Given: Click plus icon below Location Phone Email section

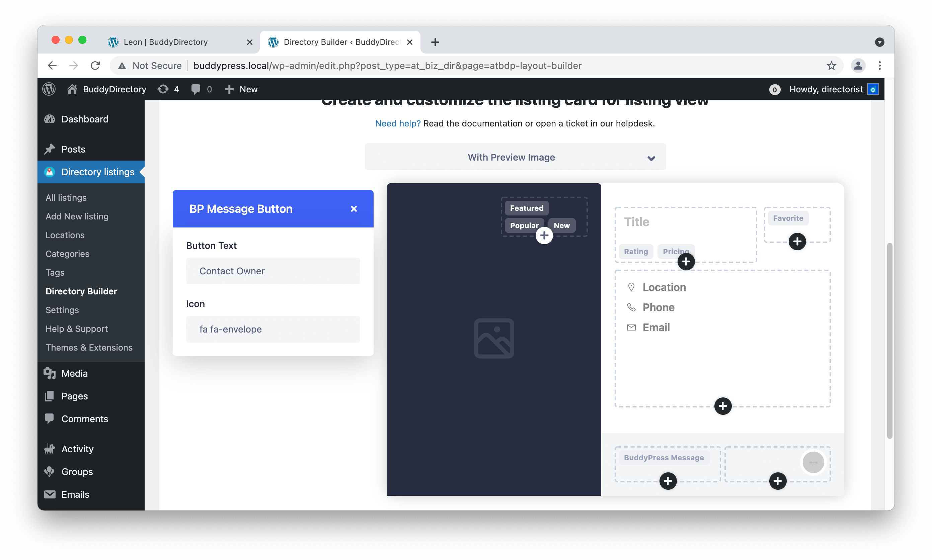Looking at the screenshot, I should tap(722, 406).
